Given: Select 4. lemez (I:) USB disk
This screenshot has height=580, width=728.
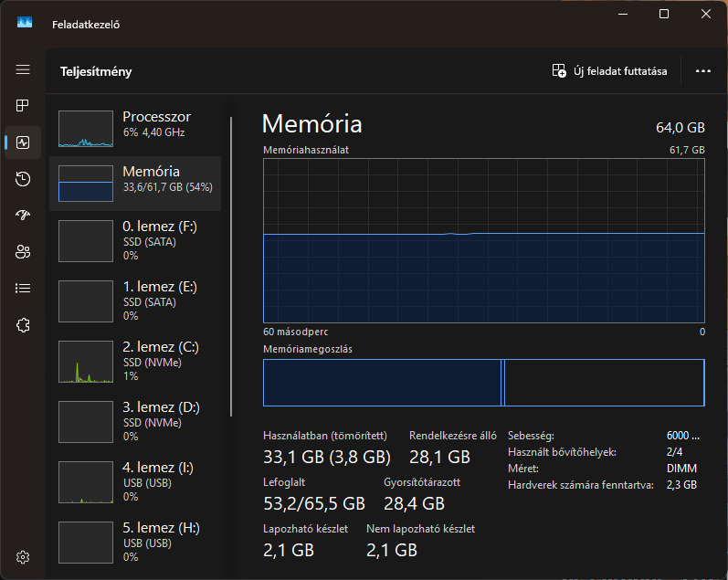Looking at the screenshot, I should pyautogui.click(x=135, y=481).
